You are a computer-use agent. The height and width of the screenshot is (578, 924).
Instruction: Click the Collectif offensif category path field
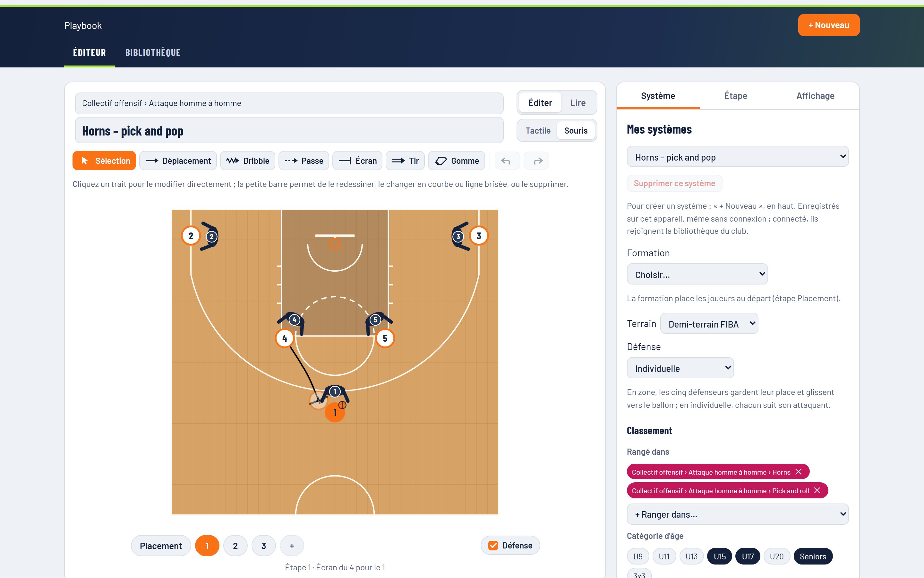tap(289, 103)
